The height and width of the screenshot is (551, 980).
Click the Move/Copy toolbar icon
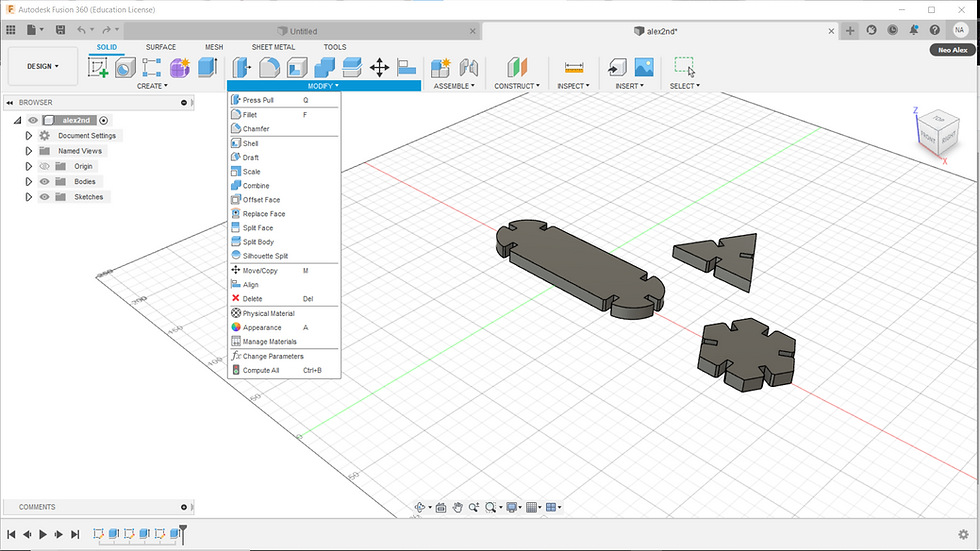[379, 67]
